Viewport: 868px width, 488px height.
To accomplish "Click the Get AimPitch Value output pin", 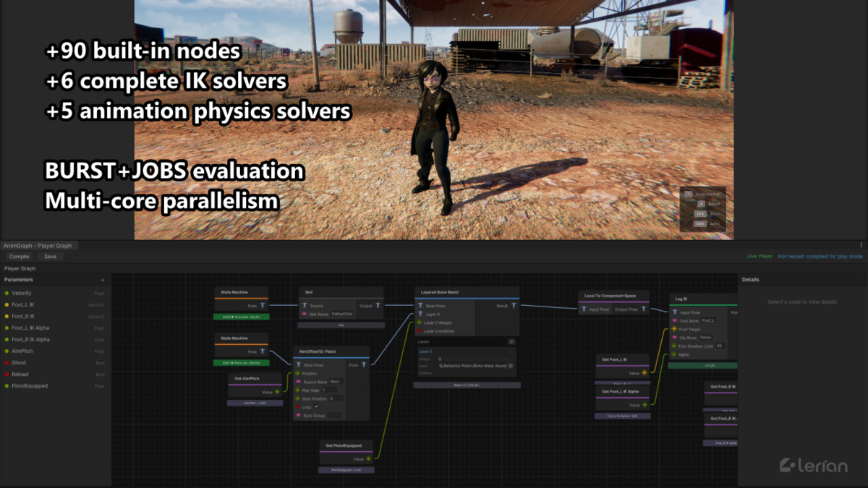I will click(277, 392).
